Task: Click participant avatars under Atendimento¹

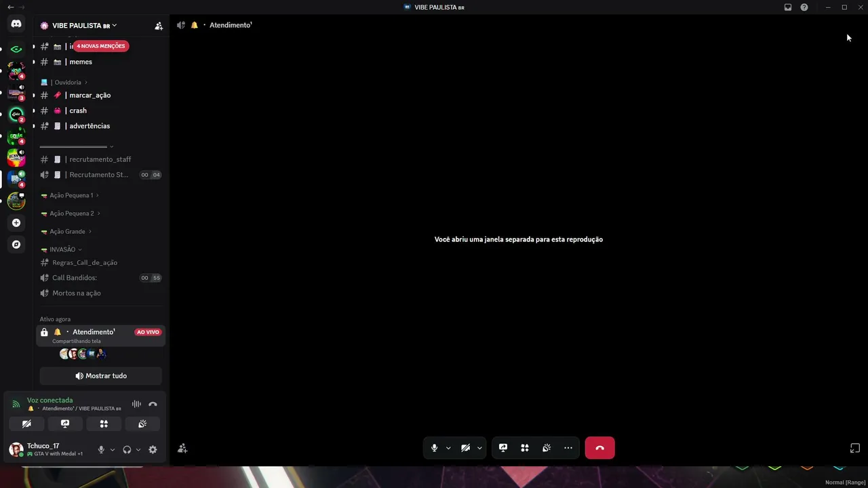Action: [83, 354]
